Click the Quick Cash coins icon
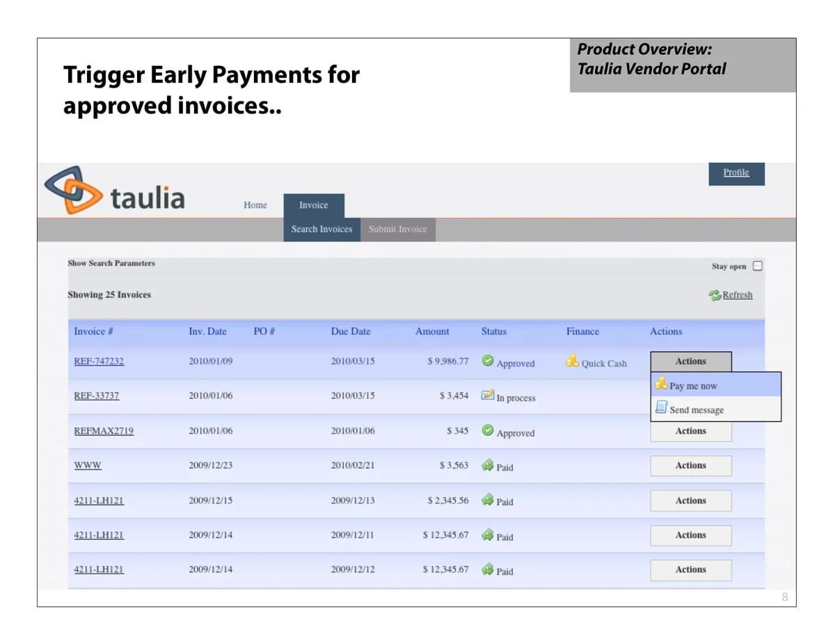This screenshot has height=644, width=835. pos(572,360)
